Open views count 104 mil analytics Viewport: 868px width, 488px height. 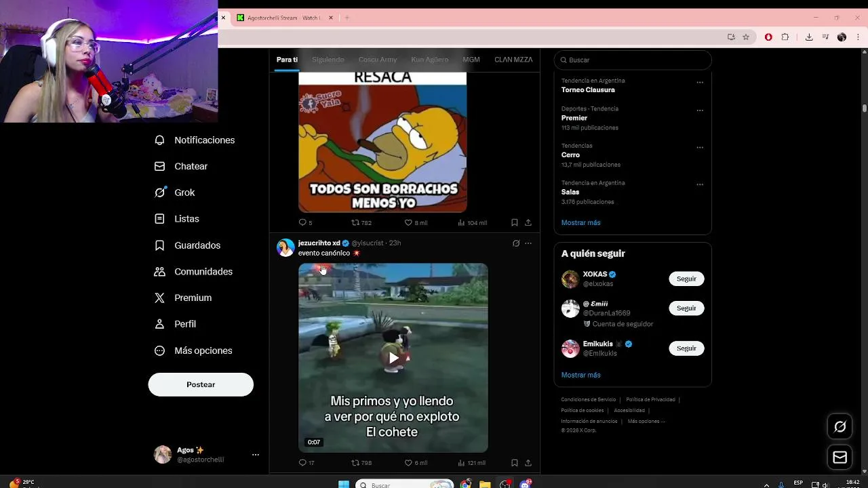pos(472,222)
